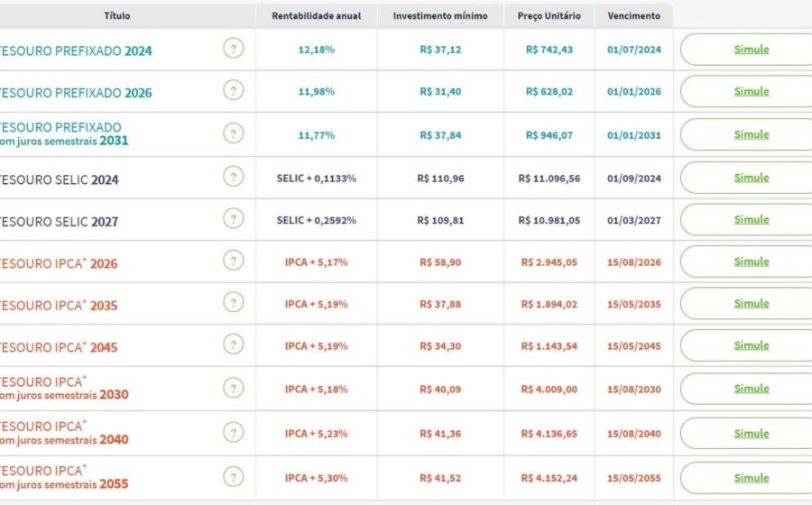Screen dimensions: 812x505
Task: Select the TESOURO SELIC 2024 title
Action: pyautogui.click(x=59, y=179)
